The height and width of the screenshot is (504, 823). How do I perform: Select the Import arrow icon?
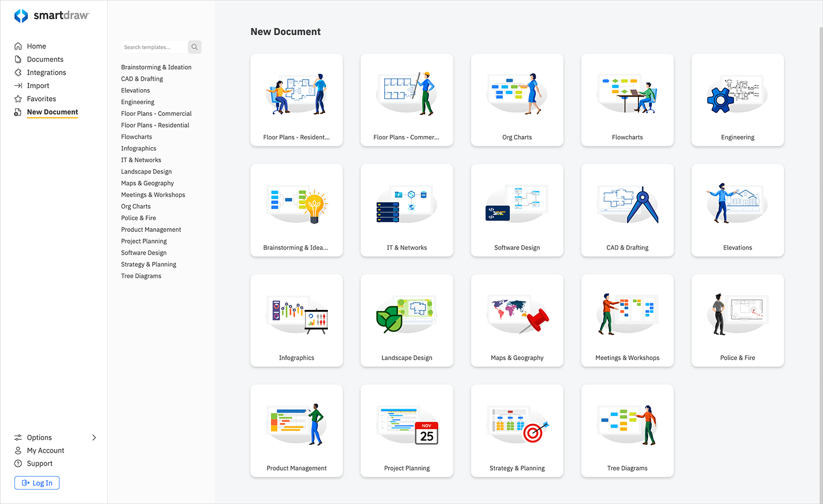(17, 85)
